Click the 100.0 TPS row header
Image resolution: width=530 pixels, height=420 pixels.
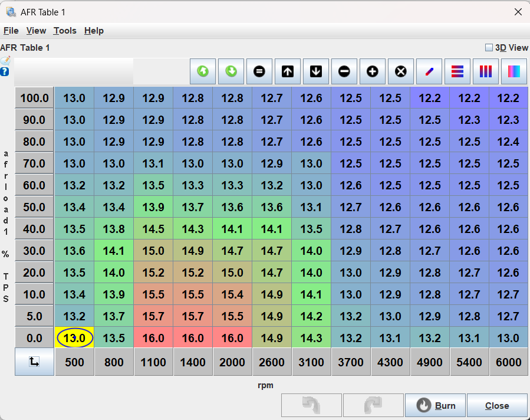34,98
